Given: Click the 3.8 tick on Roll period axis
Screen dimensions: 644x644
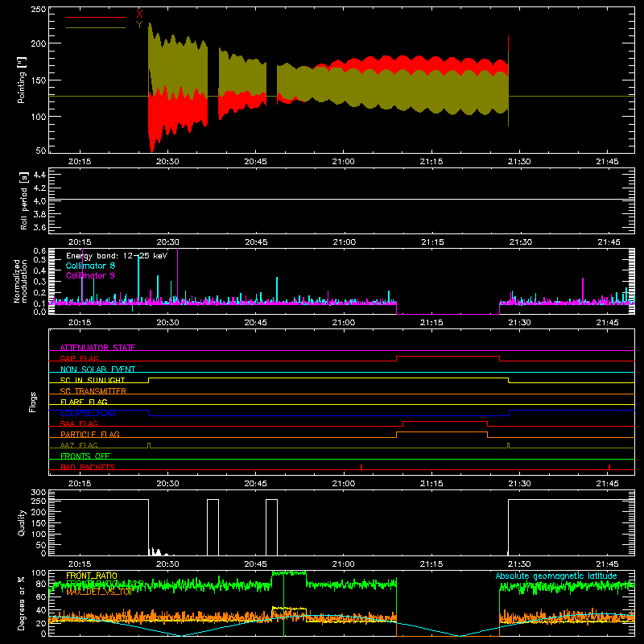Looking at the screenshot, I should point(39,214).
